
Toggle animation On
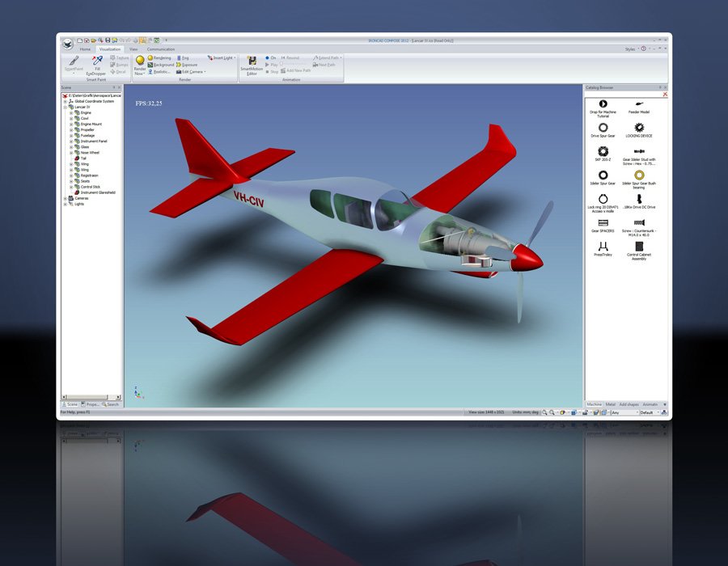click(271, 58)
